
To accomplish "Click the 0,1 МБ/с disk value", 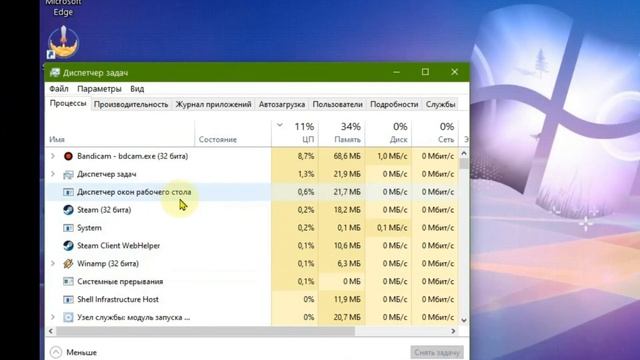I will [392, 228].
